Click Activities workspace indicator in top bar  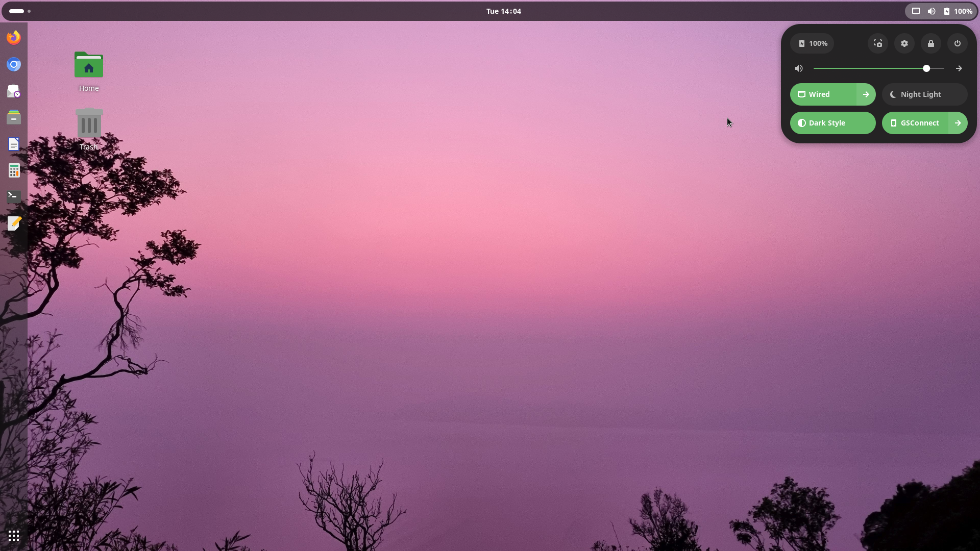pyautogui.click(x=20, y=11)
